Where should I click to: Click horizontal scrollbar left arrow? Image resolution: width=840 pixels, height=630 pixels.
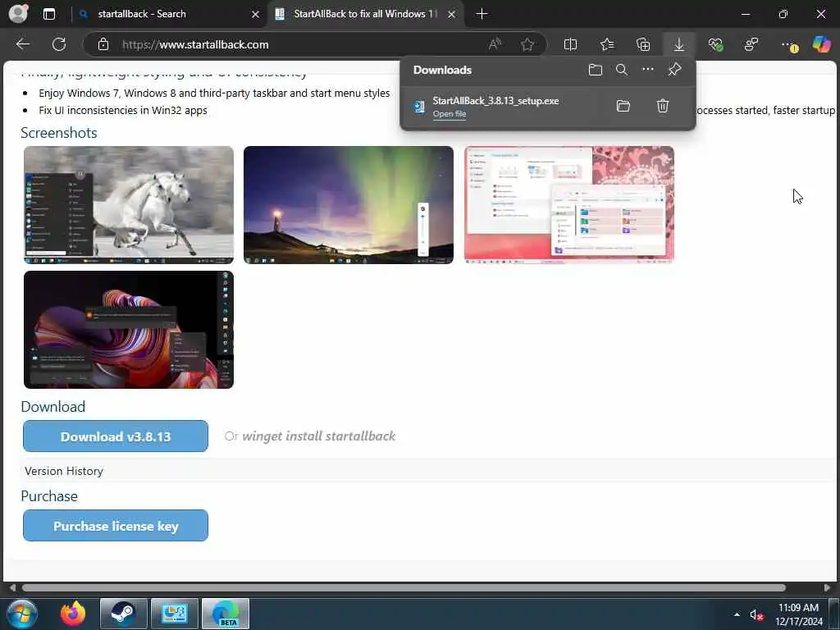pos(11,587)
